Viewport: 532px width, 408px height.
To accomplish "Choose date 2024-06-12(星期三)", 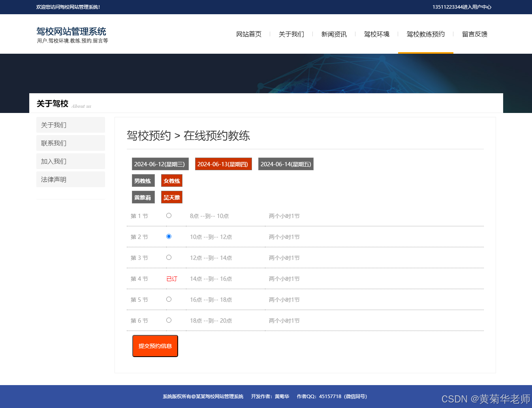I will click(x=160, y=164).
